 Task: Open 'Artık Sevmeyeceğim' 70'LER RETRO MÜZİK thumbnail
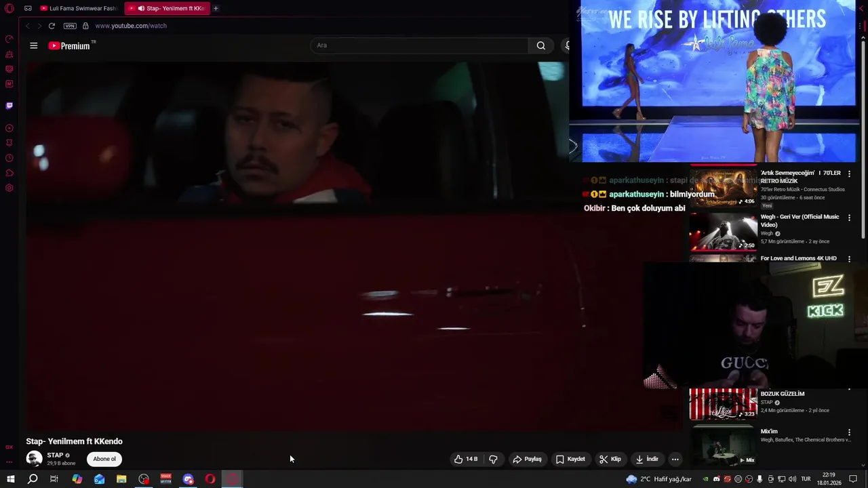(x=723, y=187)
